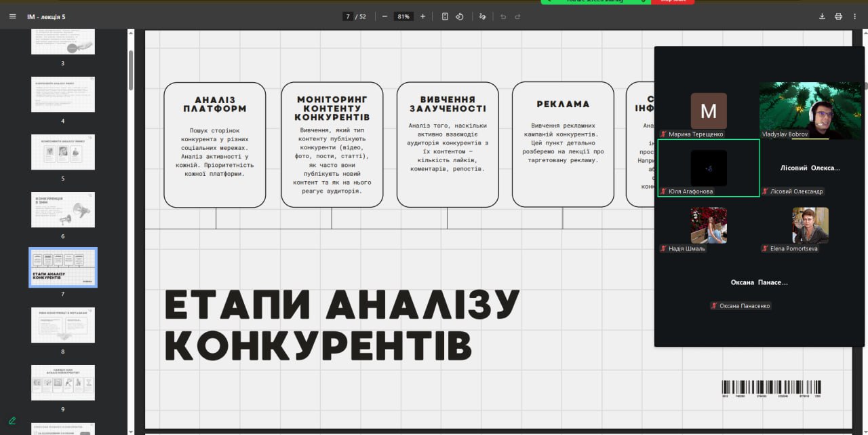This screenshot has height=435, width=868.
Task: Select page 8 thumbnail in sidebar
Action: point(63,325)
